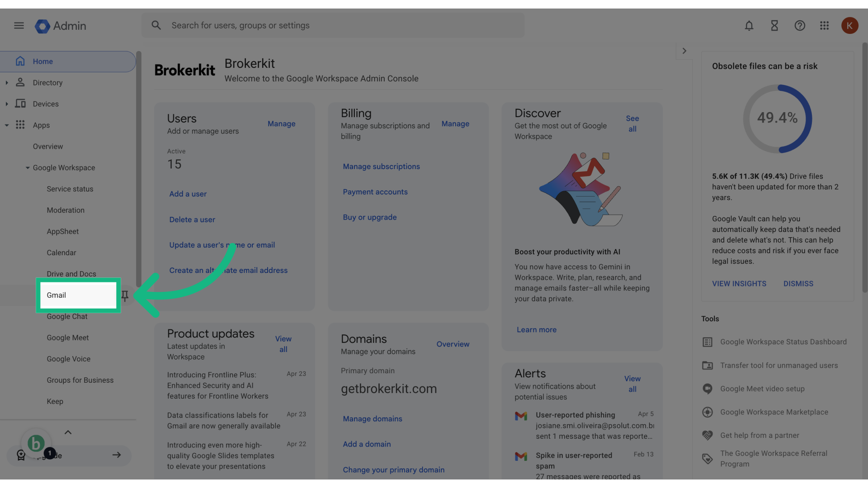Click the Status Dashboard tool icon

(708, 342)
